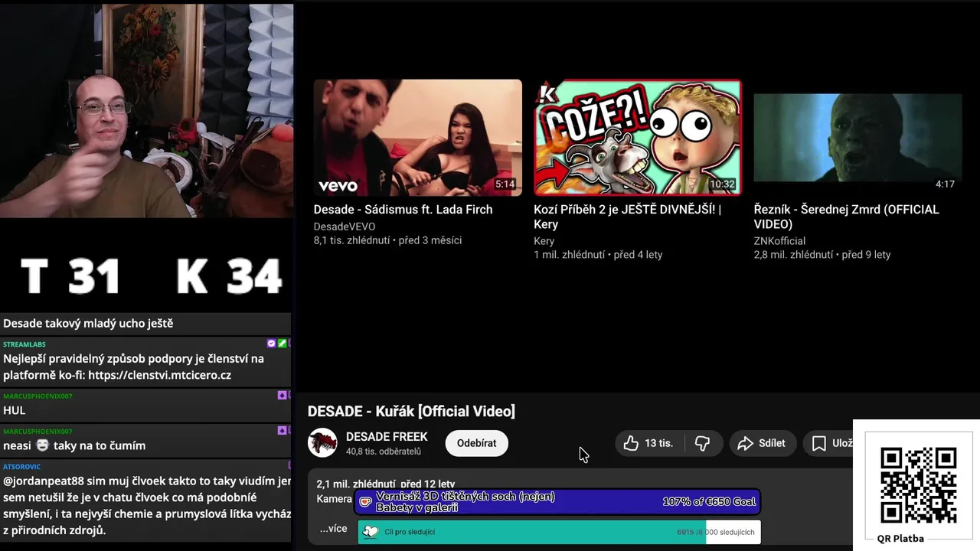
Task: Subscribe with the Odebírat button
Action: 476,443
